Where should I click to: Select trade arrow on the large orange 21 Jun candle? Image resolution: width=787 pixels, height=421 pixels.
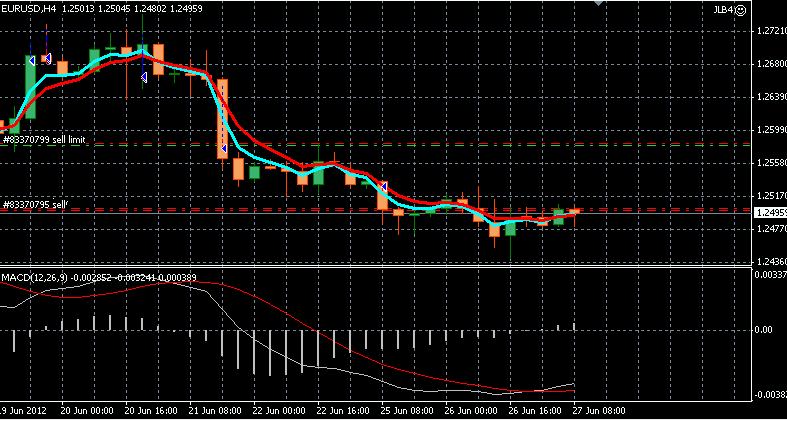click(222, 149)
